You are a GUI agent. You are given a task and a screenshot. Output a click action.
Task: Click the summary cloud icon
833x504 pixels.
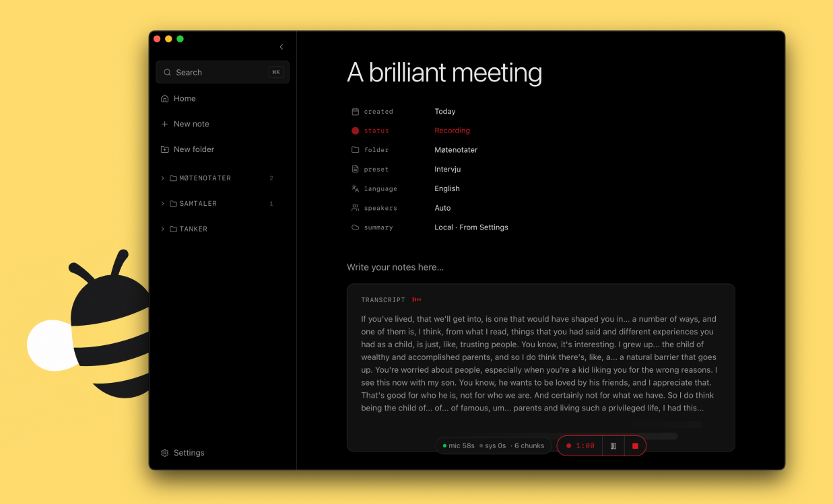tap(356, 227)
